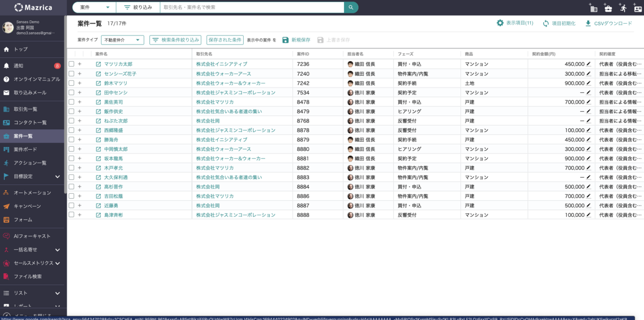This screenshot has width=644, height=320.
Task: Click the plus icon in 鈴木マツリ row
Action: pos(79,83)
